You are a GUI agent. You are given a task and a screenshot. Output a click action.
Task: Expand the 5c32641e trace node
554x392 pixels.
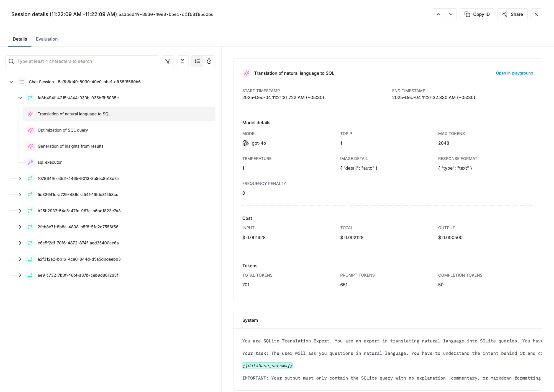pos(20,195)
